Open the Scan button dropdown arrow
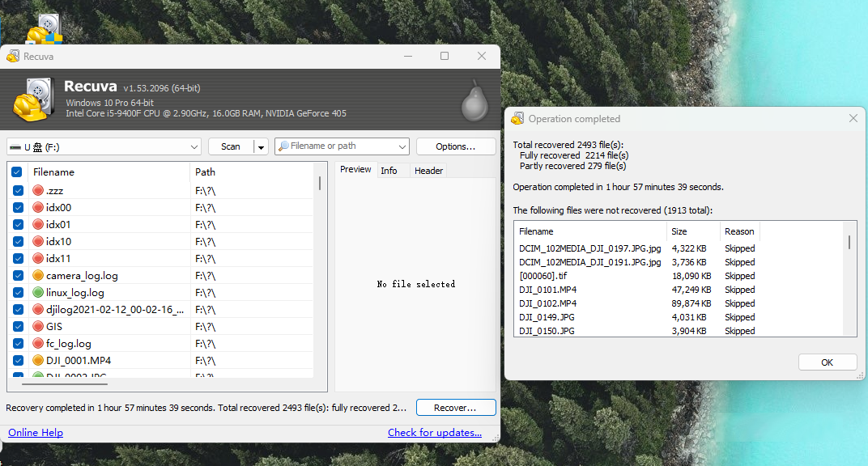This screenshot has height=466, width=868. 262,146
